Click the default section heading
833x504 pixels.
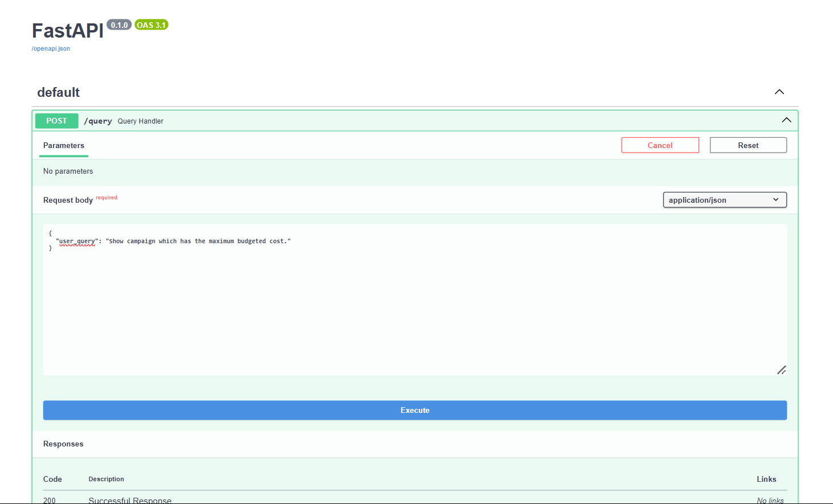point(58,92)
